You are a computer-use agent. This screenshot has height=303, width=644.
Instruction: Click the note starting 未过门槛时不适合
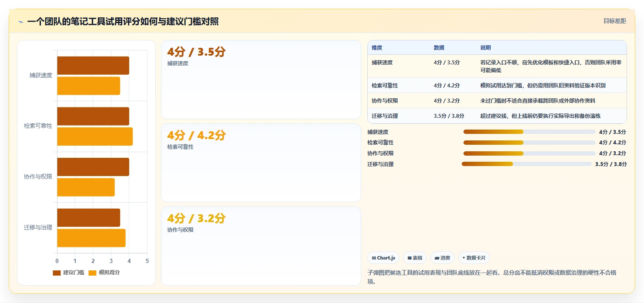pos(538,101)
